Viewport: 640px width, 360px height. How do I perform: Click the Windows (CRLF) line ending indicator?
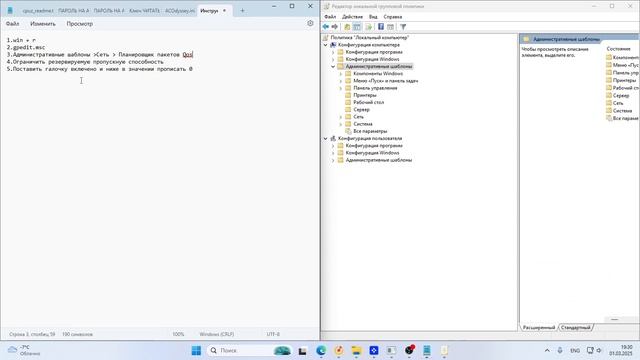pos(217,334)
